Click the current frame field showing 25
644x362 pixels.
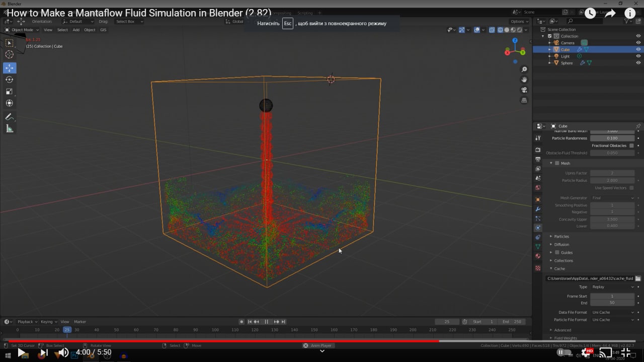447,322
